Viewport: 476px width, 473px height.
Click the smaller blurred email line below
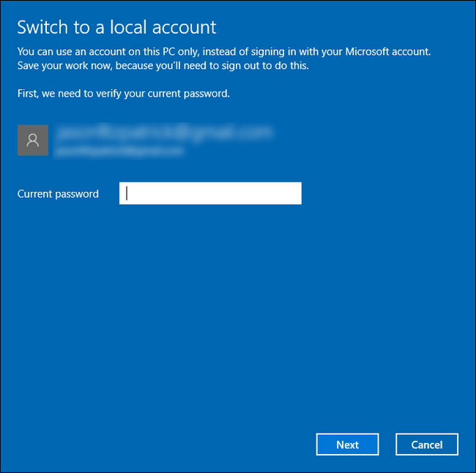121,150
